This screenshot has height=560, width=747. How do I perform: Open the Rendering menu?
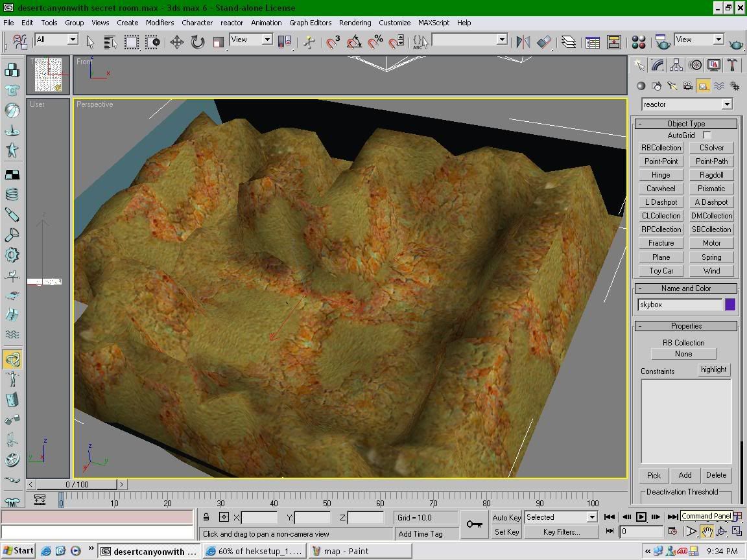coord(355,23)
